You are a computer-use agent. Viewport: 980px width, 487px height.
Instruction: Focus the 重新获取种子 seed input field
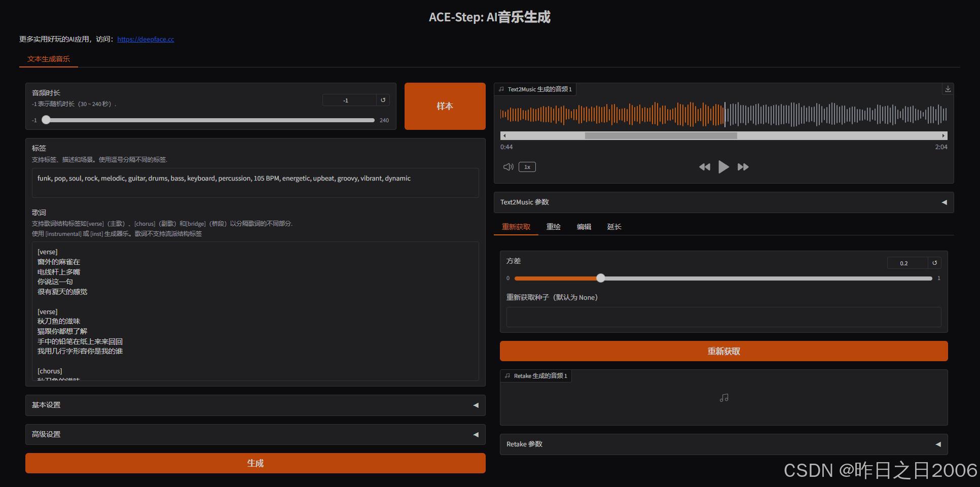point(724,317)
